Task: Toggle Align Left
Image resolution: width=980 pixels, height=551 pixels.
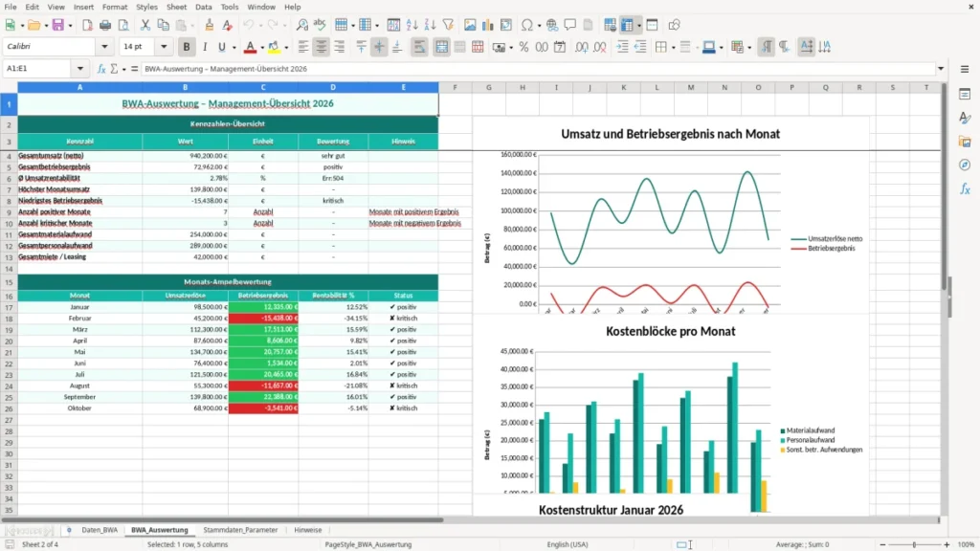Action: coord(303,47)
